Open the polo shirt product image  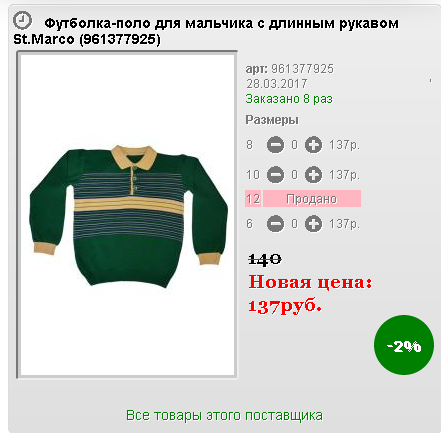[x=127, y=215]
